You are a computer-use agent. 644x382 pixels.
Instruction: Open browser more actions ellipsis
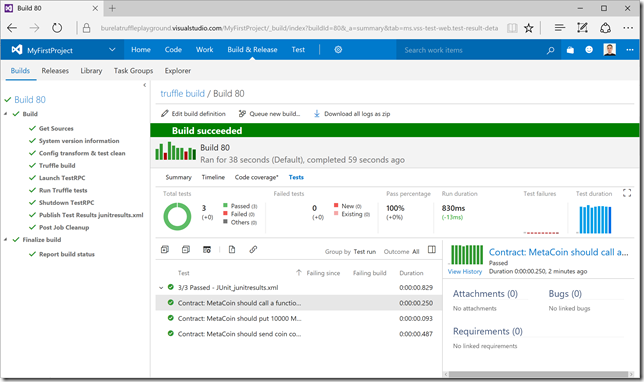[x=628, y=28]
